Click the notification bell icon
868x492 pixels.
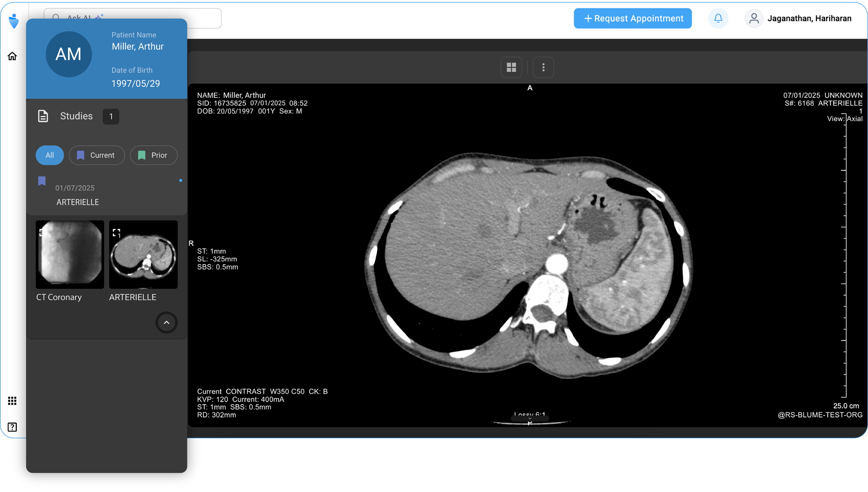pyautogui.click(x=718, y=18)
